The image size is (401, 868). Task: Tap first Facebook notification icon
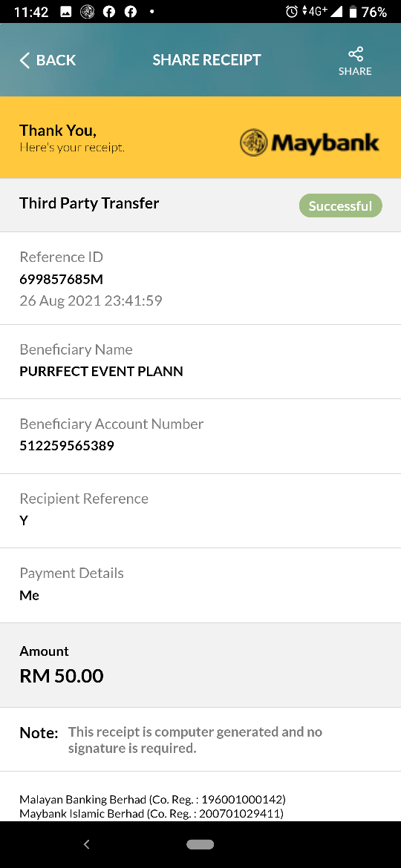(109, 12)
